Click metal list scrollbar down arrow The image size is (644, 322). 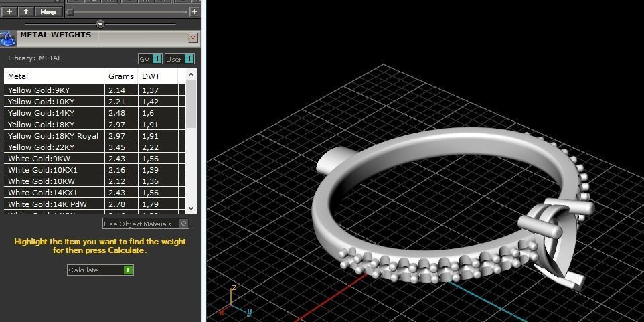(x=191, y=208)
